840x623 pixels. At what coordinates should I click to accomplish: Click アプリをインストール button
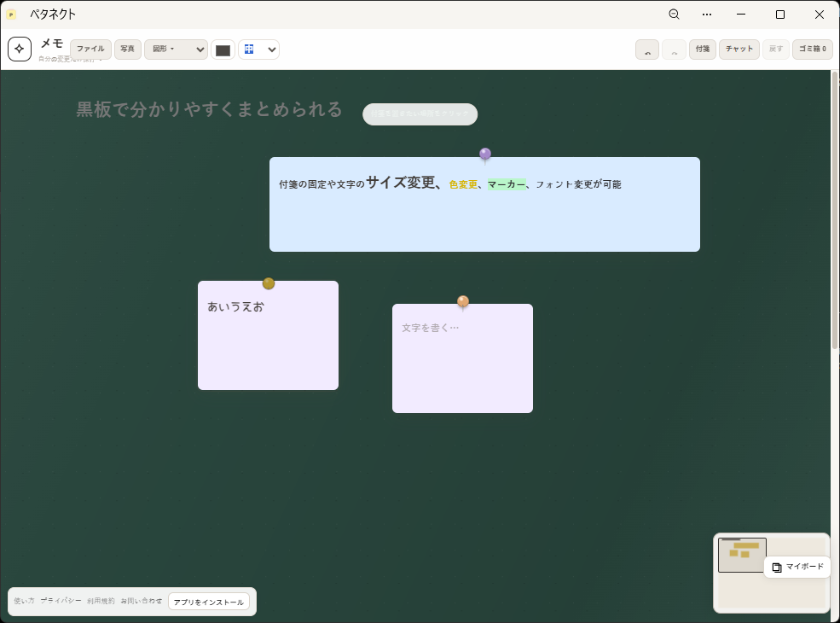[x=209, y=602]
